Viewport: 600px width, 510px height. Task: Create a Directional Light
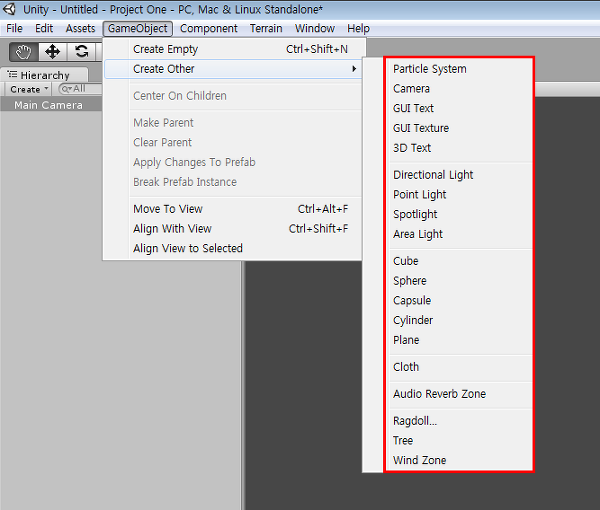tap(458, 175)
